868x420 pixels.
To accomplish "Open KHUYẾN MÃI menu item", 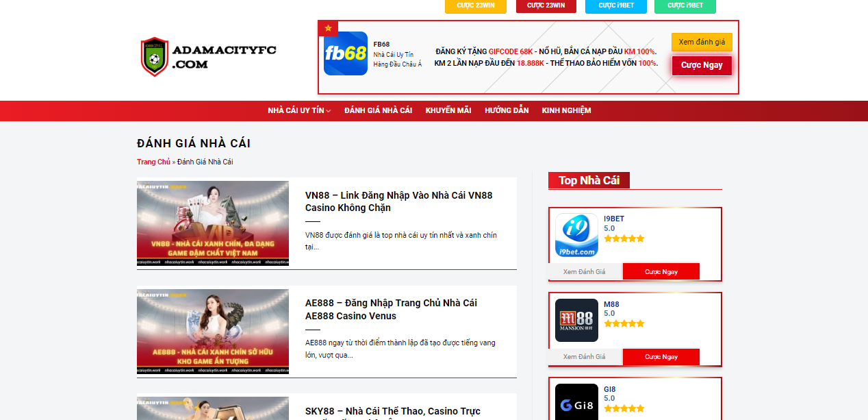I will point(448,110).
